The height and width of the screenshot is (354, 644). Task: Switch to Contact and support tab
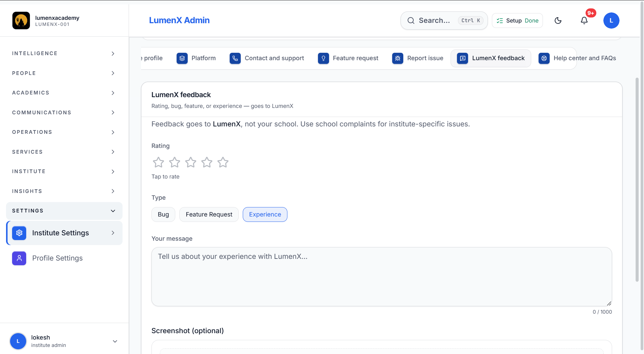[x=267, y=58]
